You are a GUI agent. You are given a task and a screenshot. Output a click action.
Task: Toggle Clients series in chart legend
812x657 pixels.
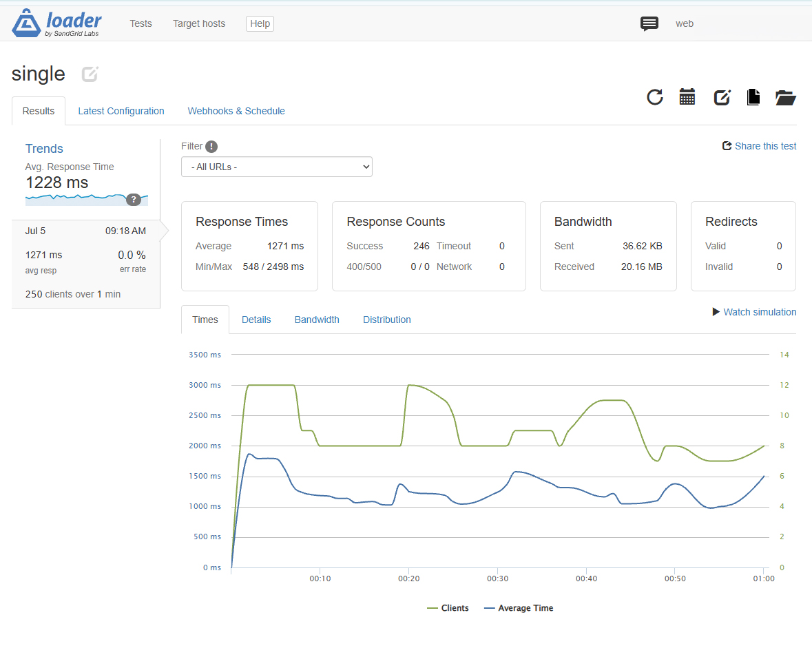[x=448, y=608]
